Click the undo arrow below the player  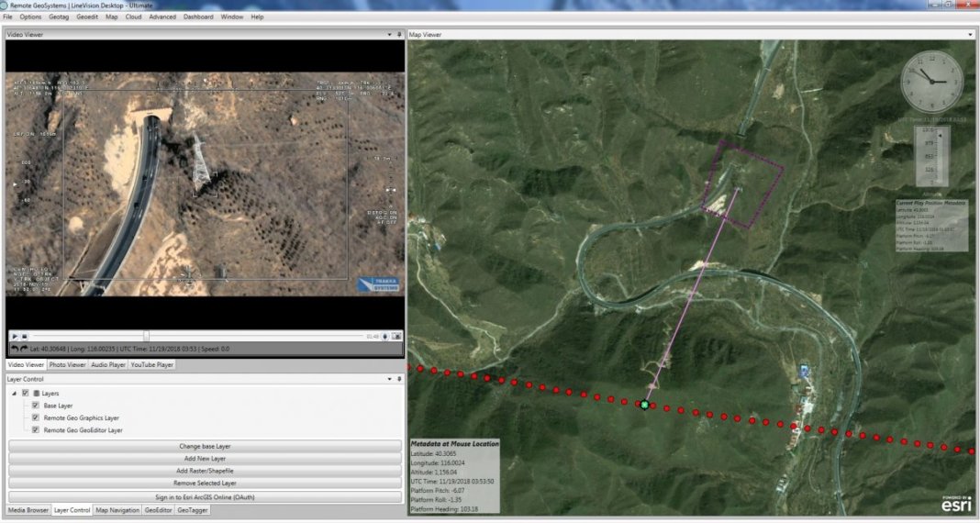click(15, 349)
